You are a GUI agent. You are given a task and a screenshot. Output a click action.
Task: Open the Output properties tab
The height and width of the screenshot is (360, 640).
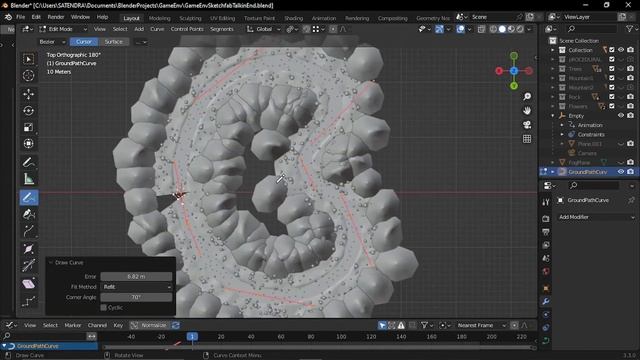tap(546, 232)
